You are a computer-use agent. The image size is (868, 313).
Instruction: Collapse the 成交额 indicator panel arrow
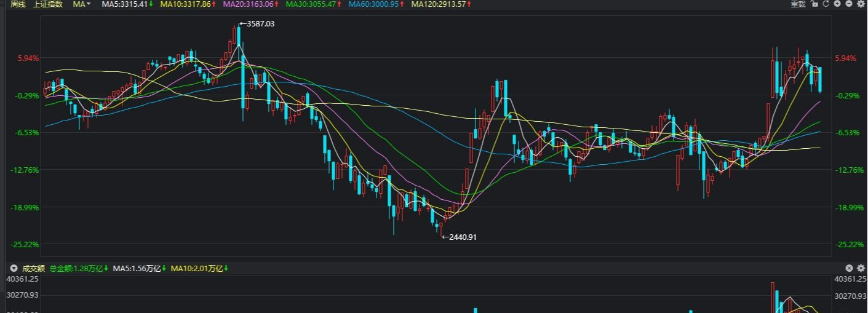tap(14, 268)
